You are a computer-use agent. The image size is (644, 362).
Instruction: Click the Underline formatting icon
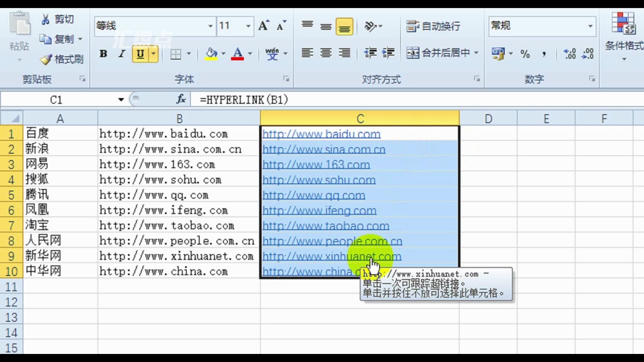click(140, 54)
